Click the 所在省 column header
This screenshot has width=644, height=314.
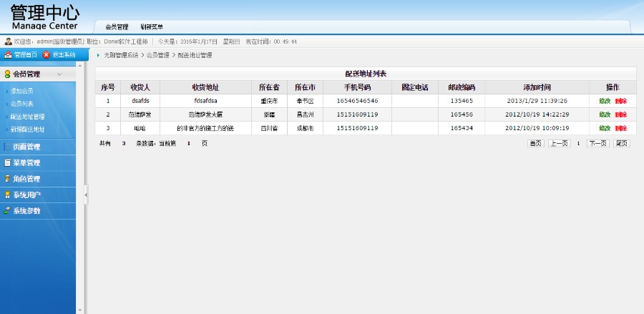click(x=270, y=87)
